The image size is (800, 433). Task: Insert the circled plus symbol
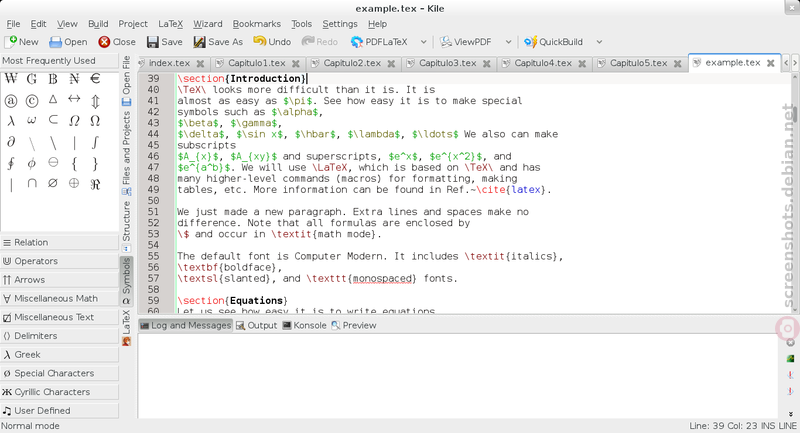[74, 183]
